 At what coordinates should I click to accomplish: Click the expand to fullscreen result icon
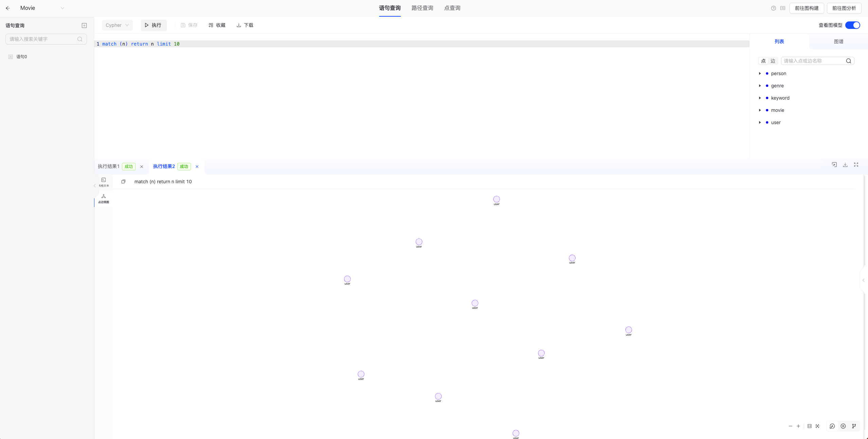pos(856,165)
